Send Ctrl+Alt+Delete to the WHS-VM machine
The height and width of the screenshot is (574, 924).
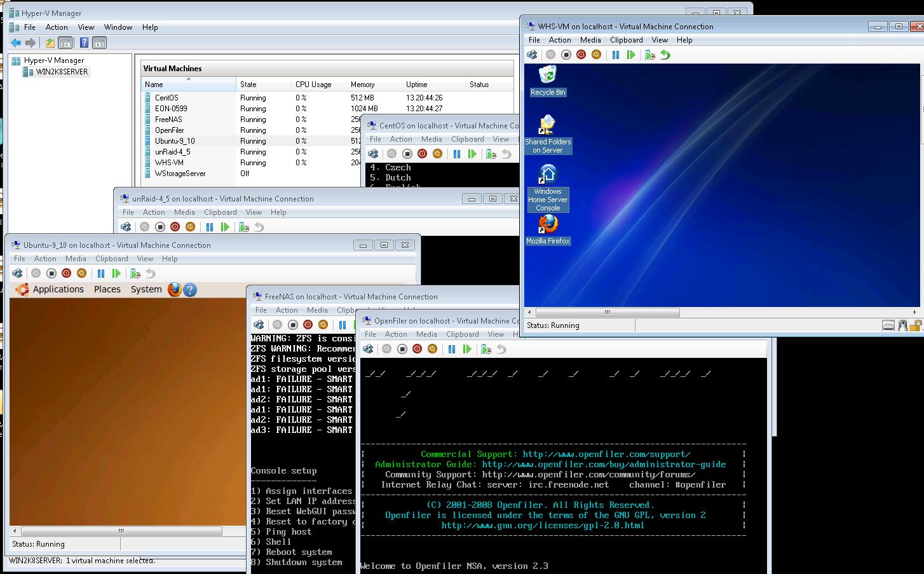click(533, 55)
